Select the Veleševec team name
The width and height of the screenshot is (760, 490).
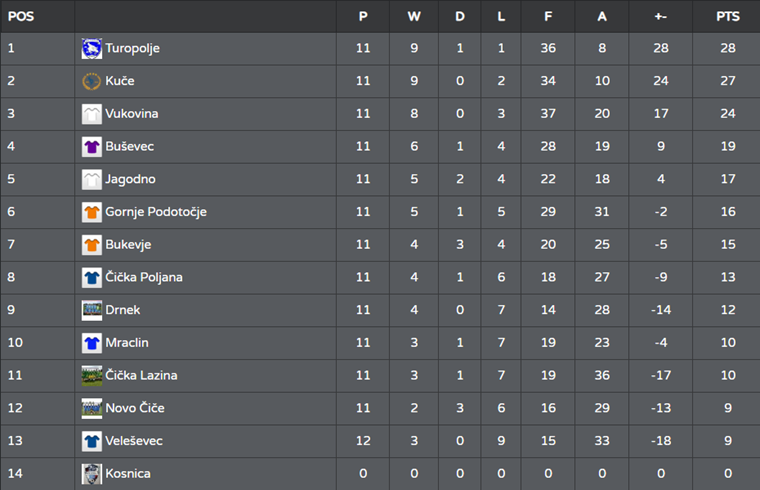click(x=134, y=441)
